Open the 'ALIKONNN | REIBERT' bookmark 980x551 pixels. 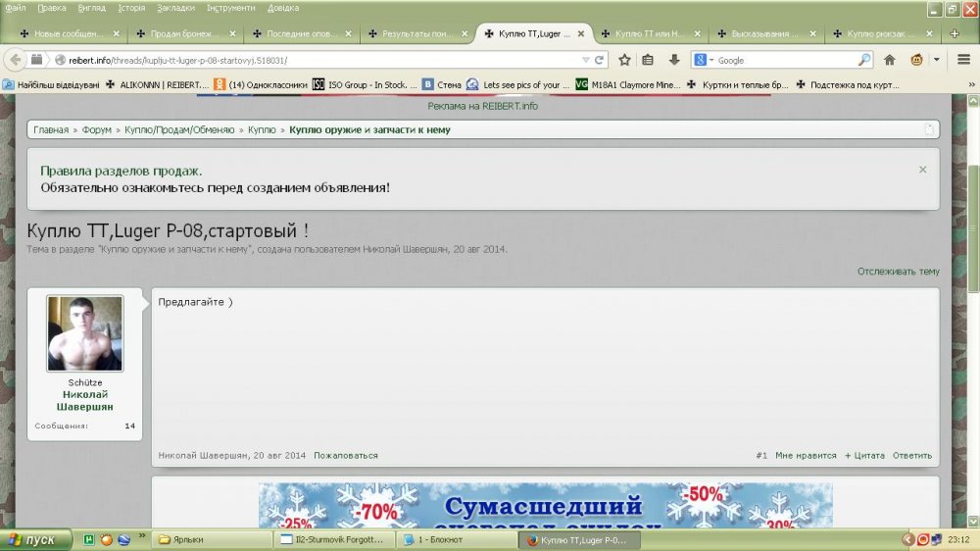click(x=157, y=84)
